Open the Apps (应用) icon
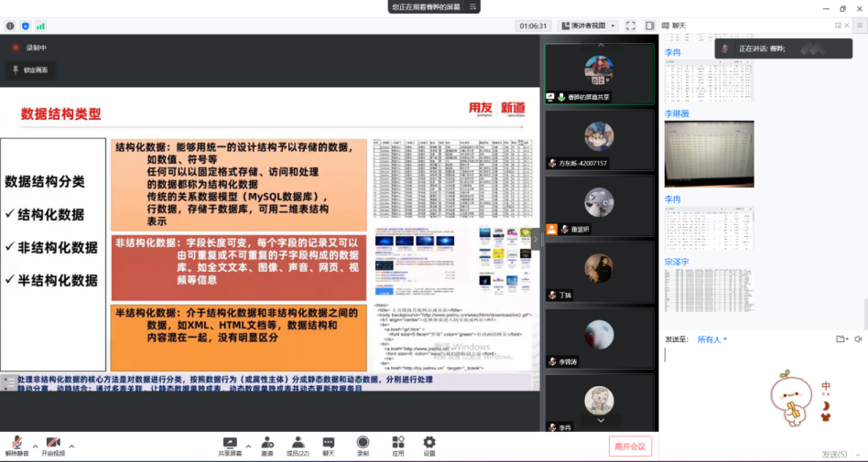 coord(397,446)
